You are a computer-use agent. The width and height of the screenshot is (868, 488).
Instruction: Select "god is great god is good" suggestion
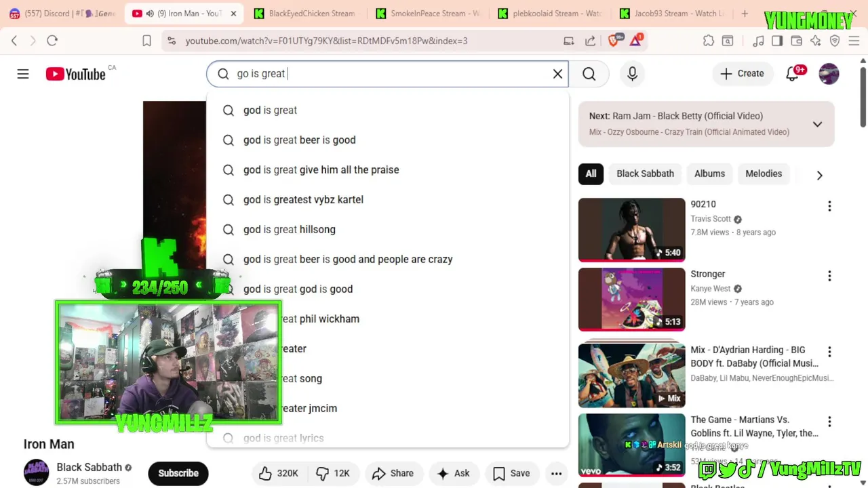[387, 289]
